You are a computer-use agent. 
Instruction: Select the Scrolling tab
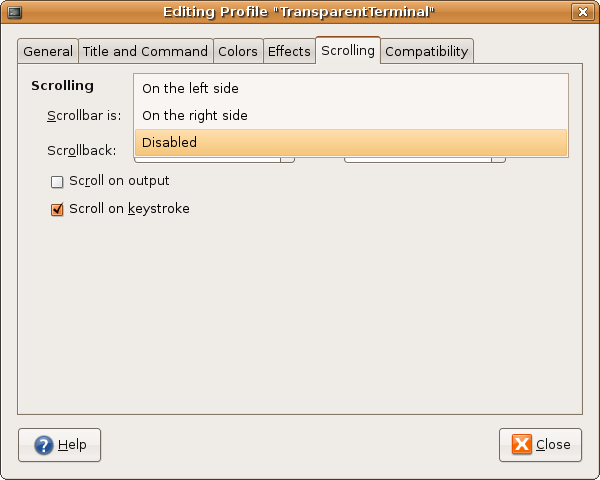point(348,50)
